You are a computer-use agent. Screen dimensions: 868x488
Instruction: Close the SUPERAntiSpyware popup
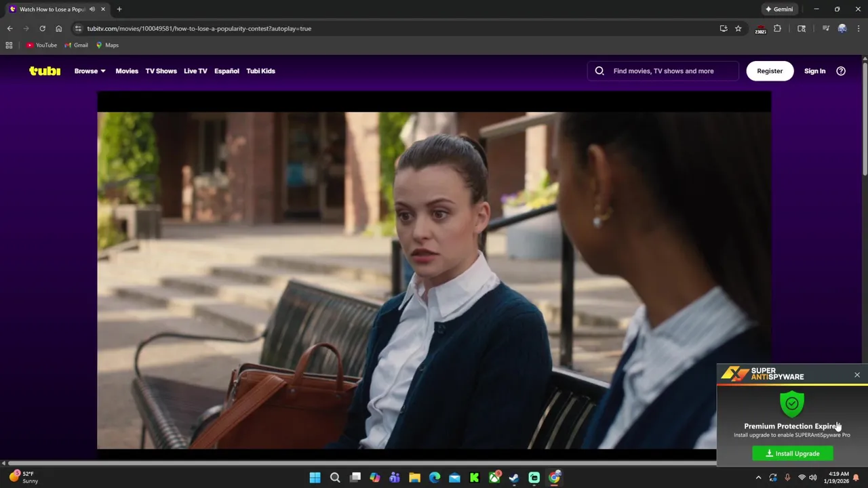pyautogui.click(x=857, y=375)
